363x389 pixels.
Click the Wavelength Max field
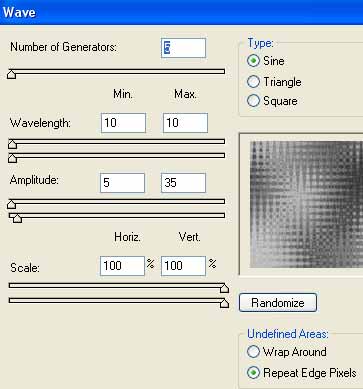185,123
